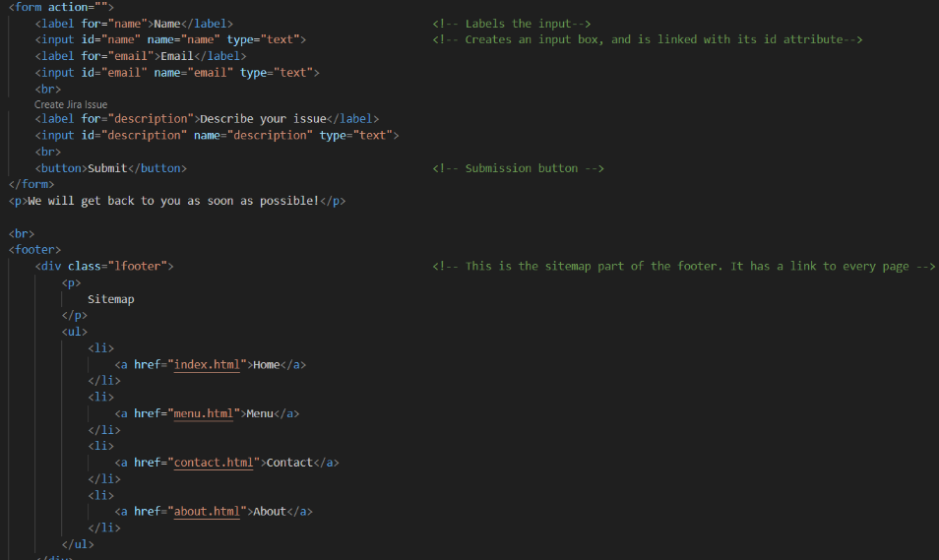Click the opening ul tag
Image resolution: width=939 pixels, height=560 pixels.
[75, 332]
